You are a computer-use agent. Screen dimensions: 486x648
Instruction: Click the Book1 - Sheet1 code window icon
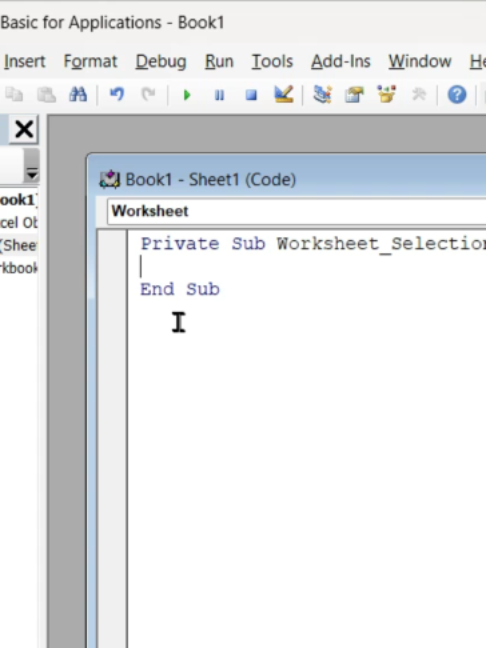tap(110, 180)
